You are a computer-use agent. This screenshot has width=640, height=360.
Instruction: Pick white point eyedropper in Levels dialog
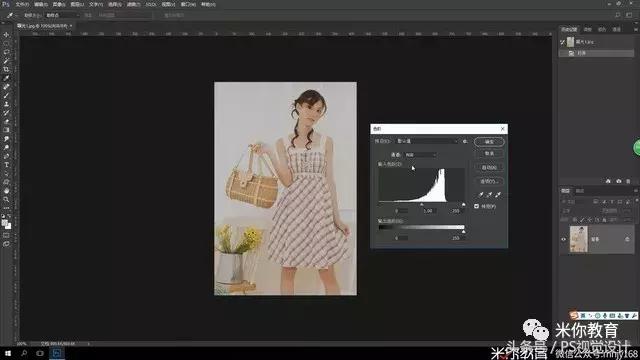(498, 195)
